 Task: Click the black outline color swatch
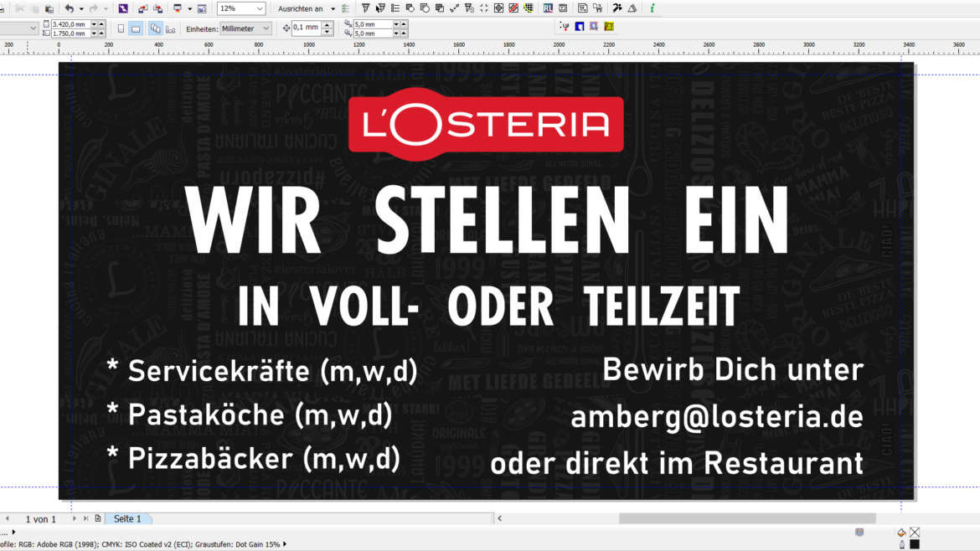(915, 545)
